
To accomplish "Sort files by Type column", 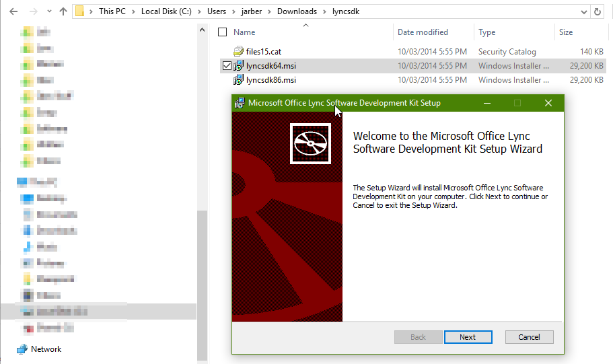I will (x=486, y=32).
